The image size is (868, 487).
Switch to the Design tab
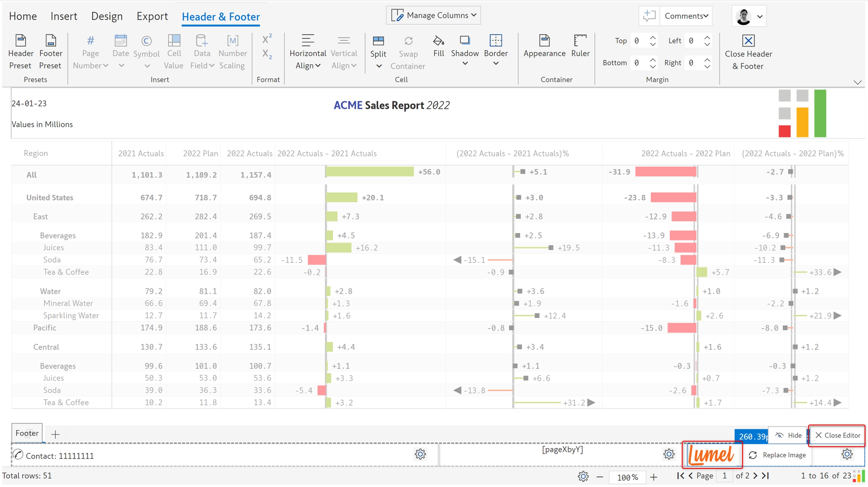pos(107,16)
